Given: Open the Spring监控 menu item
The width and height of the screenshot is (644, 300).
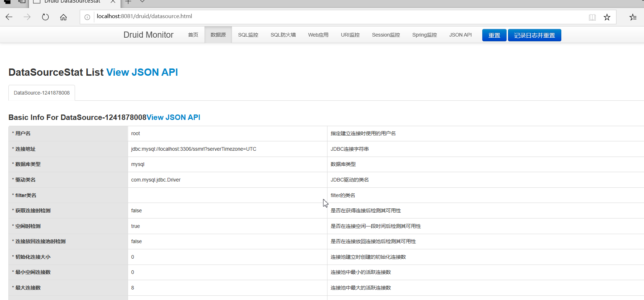Looking at the screenshot, I should click(x=425, y=35).
